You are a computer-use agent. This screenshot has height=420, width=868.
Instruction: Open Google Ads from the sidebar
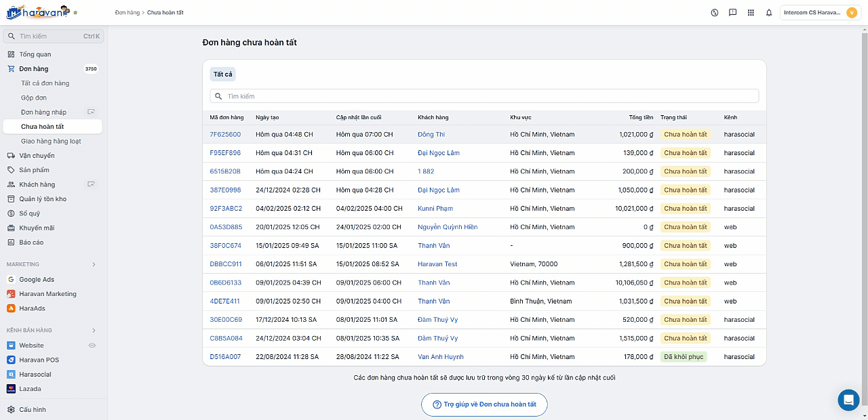pos(37,279)
